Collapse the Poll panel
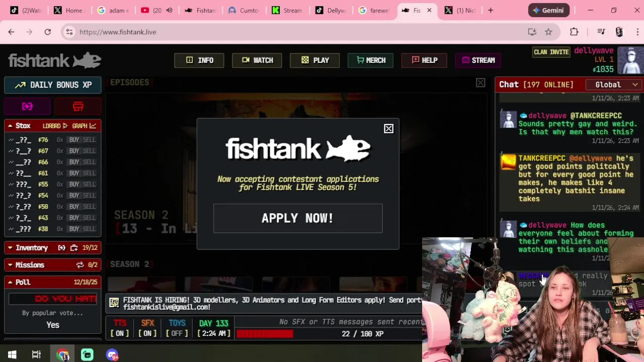The image size is (644, 362). (x=10, y=282)
